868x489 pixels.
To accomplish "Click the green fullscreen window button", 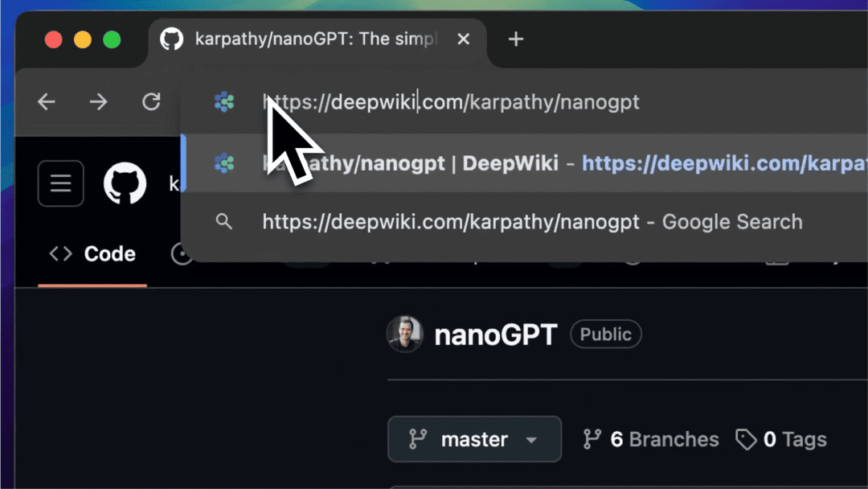I will (112, 40).
